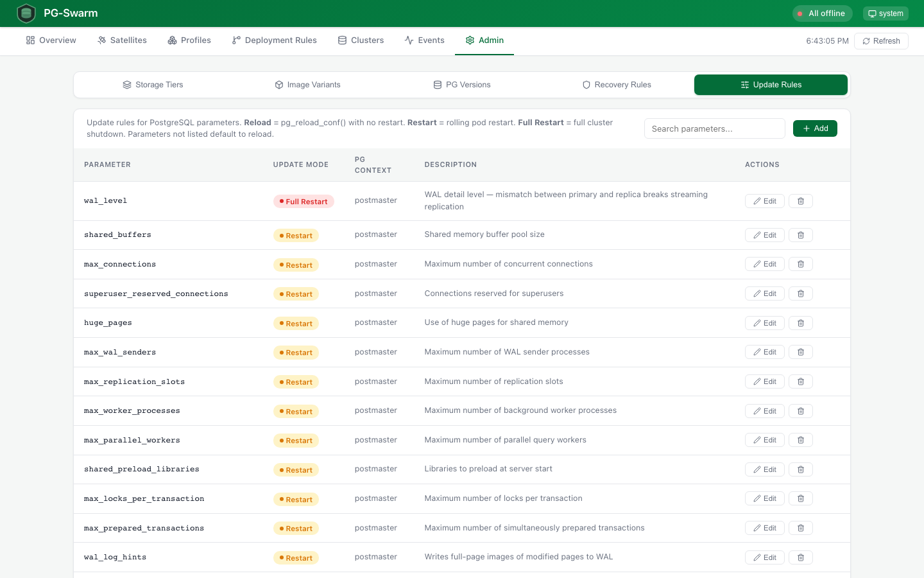The image size is (924, 578).
Task: Edit the max_locks_per_transaction rule
Action: (764, 498)
